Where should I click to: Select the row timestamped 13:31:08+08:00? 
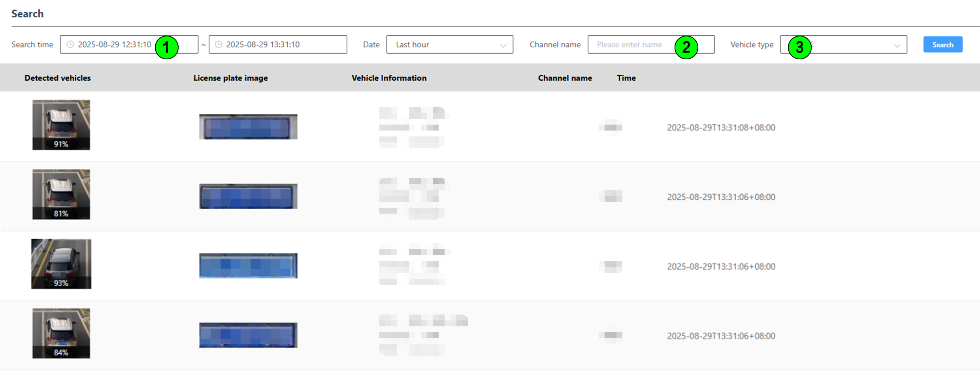click(x=721, y=127)
